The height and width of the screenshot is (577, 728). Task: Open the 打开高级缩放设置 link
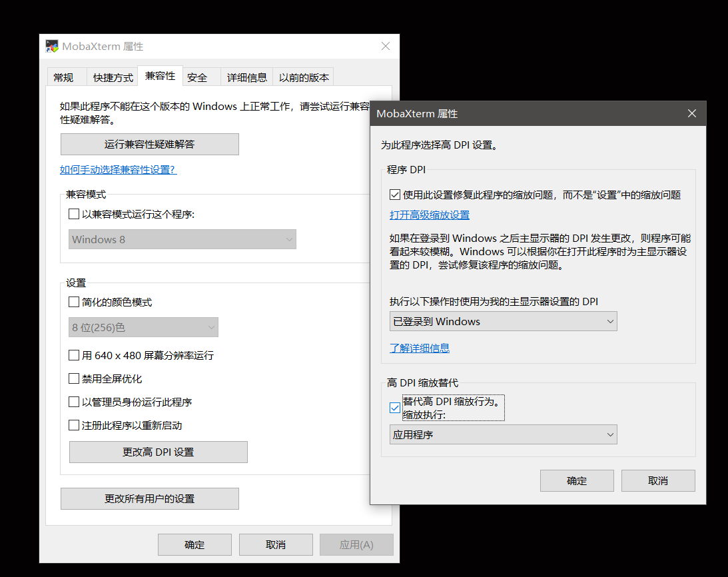point(430,215)
